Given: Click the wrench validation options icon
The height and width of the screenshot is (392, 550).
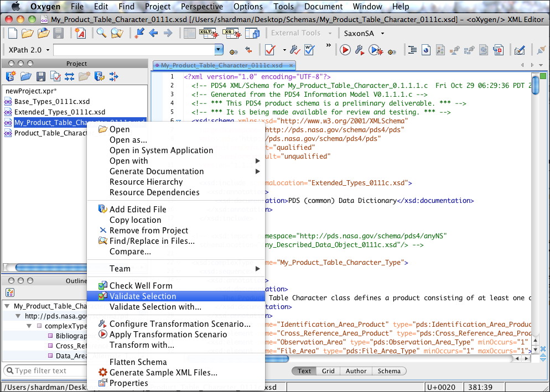Looking at the screenshot, I should 294,50.
